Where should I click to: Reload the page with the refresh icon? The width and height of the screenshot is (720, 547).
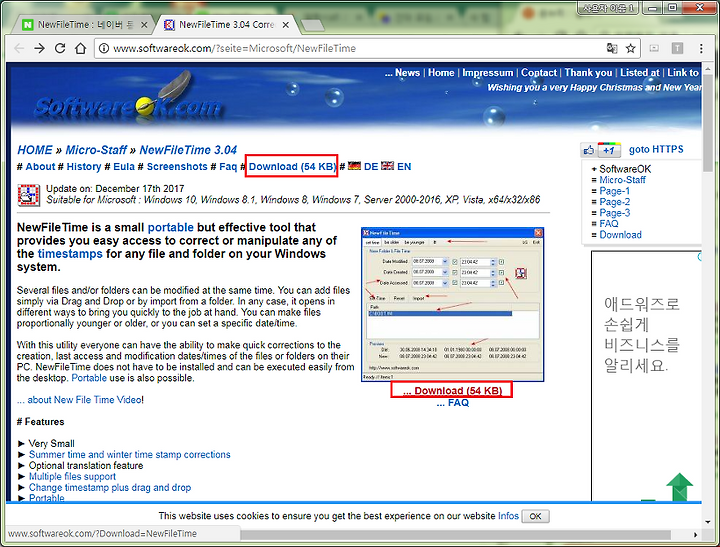click(x=60, y=48)
